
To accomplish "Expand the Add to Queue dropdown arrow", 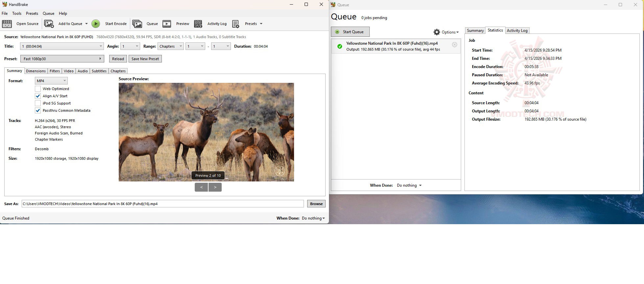I will click(x=87, y=24).
